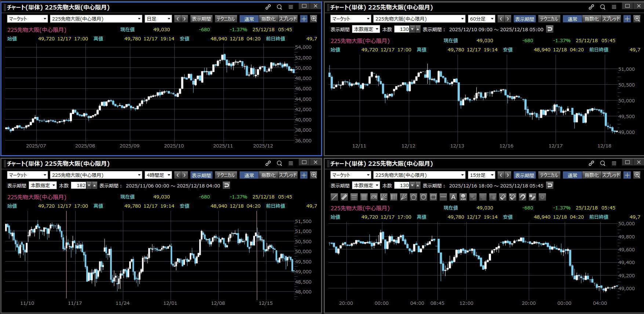Select the text annotation 'A' tool
The height and width of the screenshot is (314, 644).
(453, 197)
